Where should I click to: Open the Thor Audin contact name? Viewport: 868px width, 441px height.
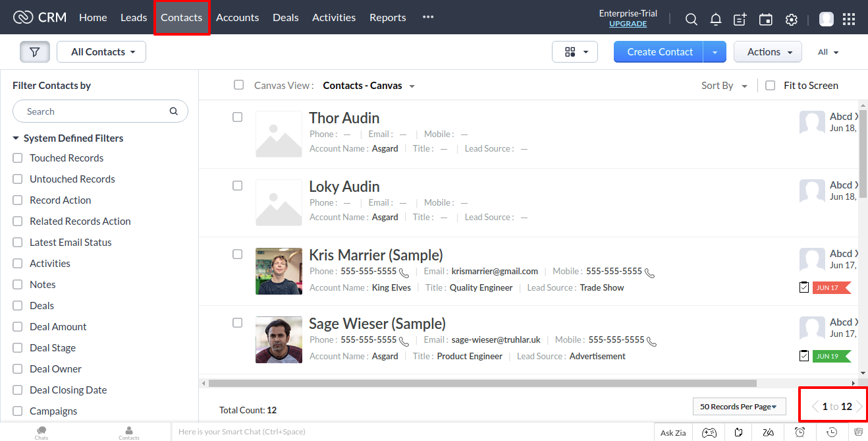[x=344, y=118]
